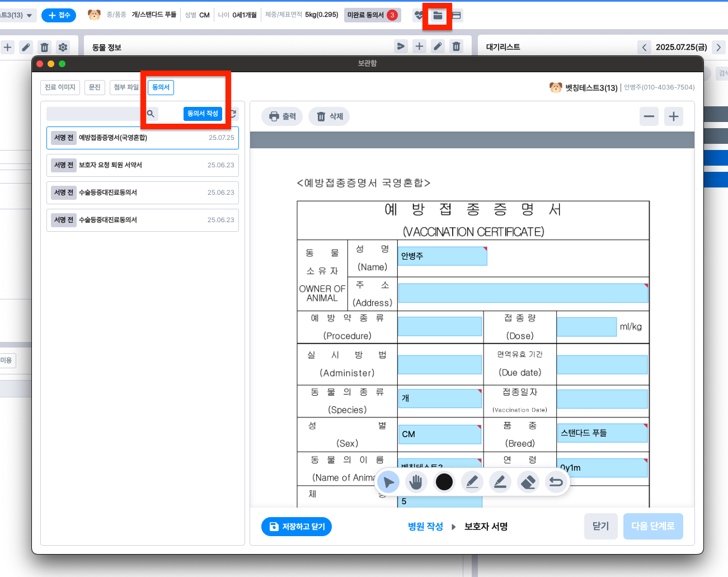The image size is (728, 577).
Task: Switch to the 첨부 파일 tab
Action: (x=126, y=87)
